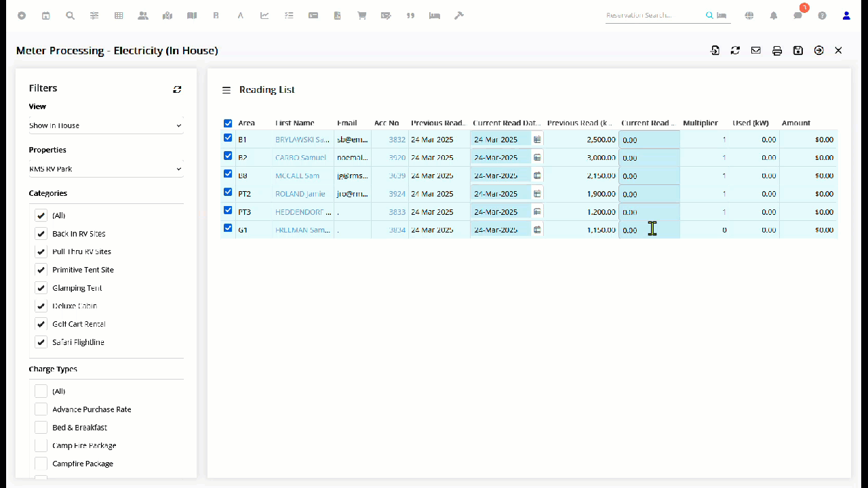Toggle the select-all checkbox in Reading List header
Viewport: 868px width, 488px height.
coord(228,123)
